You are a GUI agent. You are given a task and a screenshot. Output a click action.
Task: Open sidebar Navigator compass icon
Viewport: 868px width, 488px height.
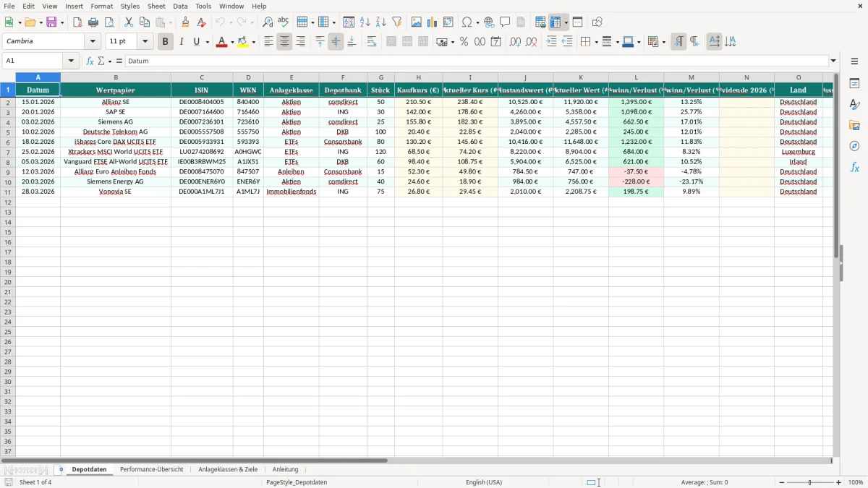point(854,146)
